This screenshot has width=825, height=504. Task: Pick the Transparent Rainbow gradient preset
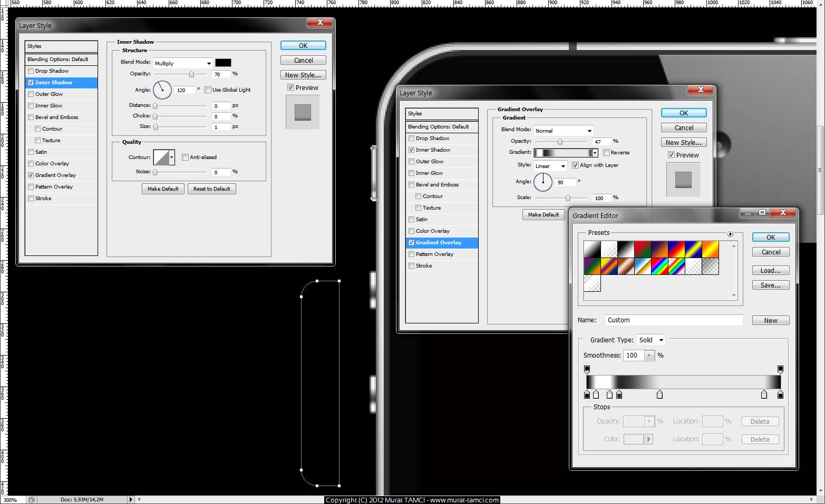pos(676,266)
